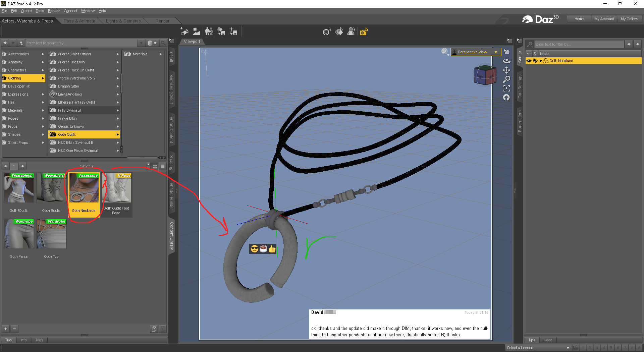Viewport: 644px width, 352px height.
Task: Open the Content Library pane options menu icon
Action: click(x=172, y=41)
